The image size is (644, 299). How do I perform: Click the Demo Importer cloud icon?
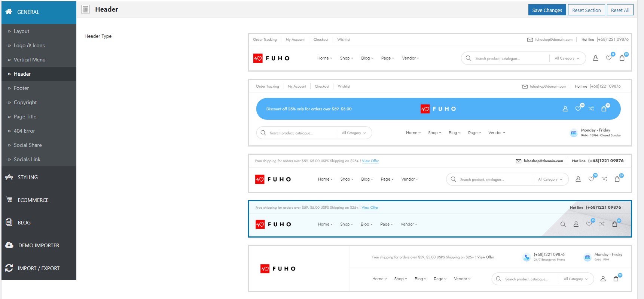pos(9,245)
